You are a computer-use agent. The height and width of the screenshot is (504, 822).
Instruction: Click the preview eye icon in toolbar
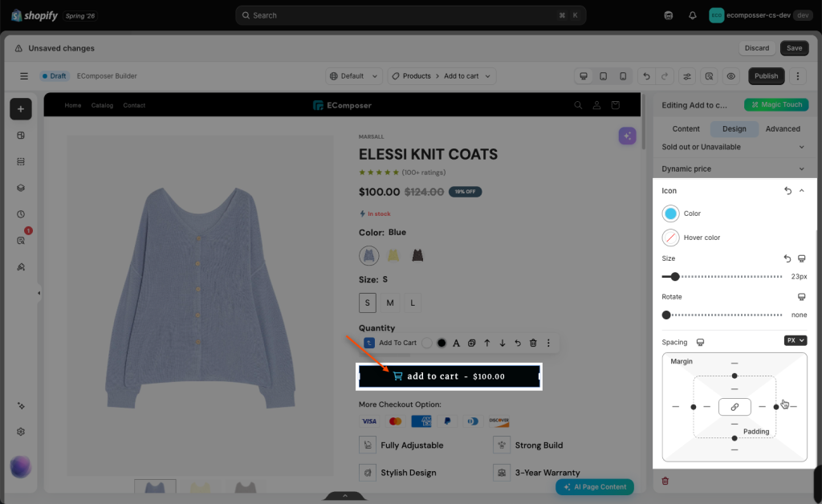click(730, 76)
